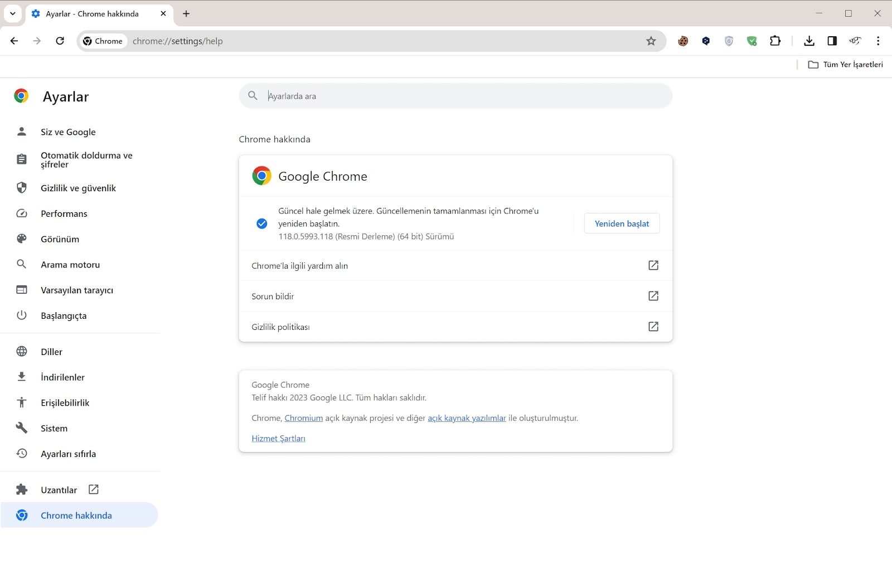The image size is (892, 588).
Task: Click the forward navigation arrow
Action: pos(37,41)
